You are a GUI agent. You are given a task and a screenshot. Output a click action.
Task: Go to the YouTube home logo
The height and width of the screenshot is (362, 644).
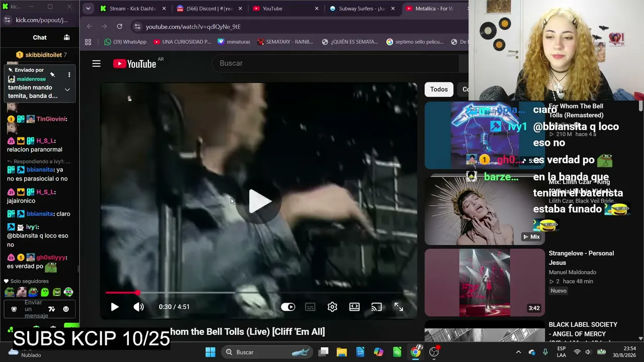[x=134, y=63]
